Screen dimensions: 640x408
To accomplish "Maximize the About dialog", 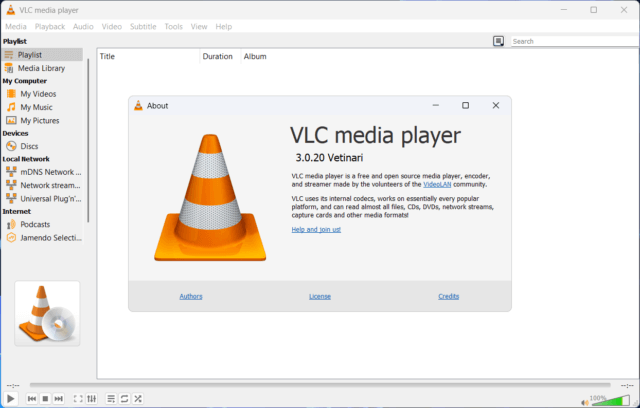I will 465,106.
